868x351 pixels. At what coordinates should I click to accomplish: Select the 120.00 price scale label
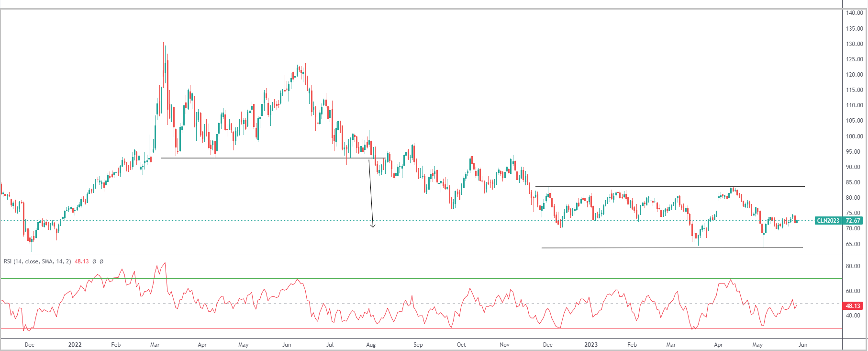(855, 75)
